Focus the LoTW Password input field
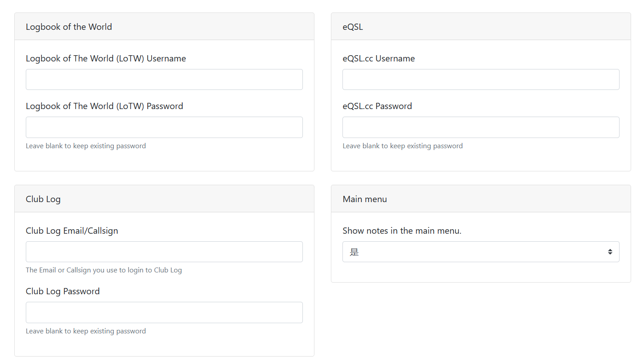 click(164, 127)
